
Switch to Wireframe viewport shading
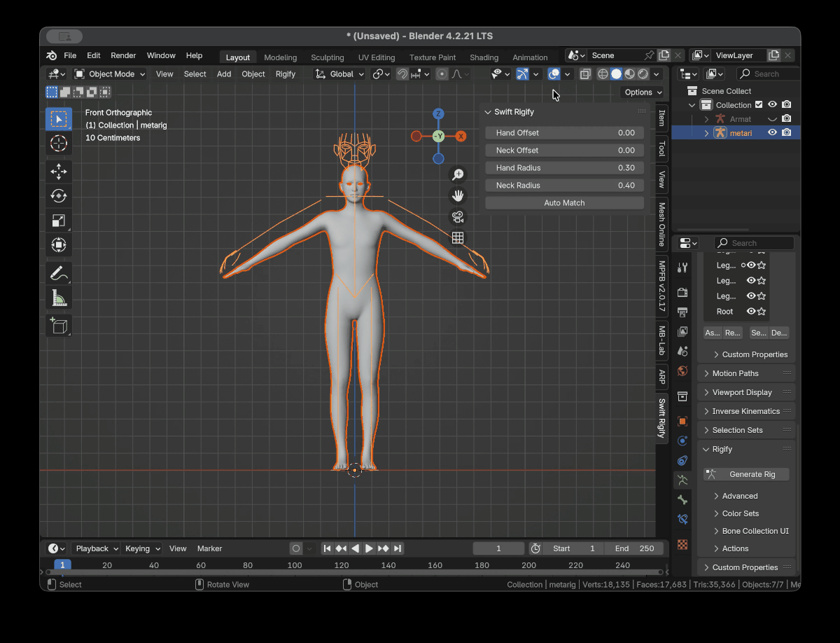(603, 74)
